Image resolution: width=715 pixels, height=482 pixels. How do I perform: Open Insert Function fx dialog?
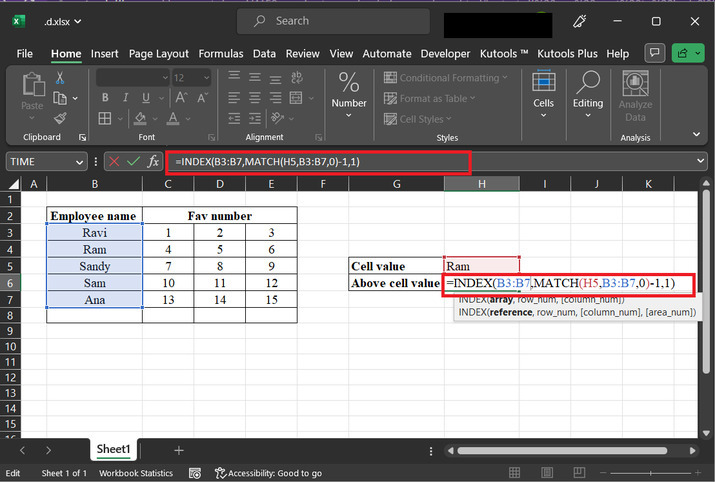pos(153,161)
